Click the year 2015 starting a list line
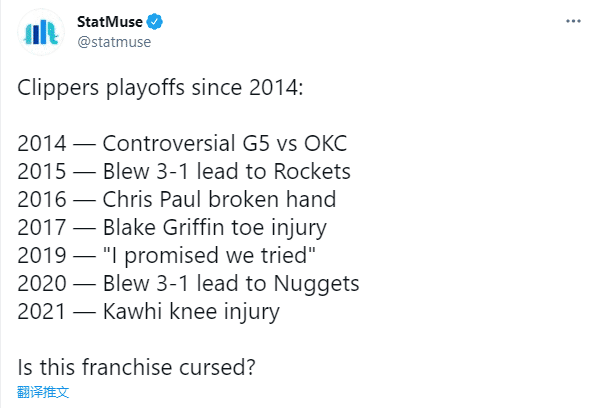597x408 pixels. (42, 172)
